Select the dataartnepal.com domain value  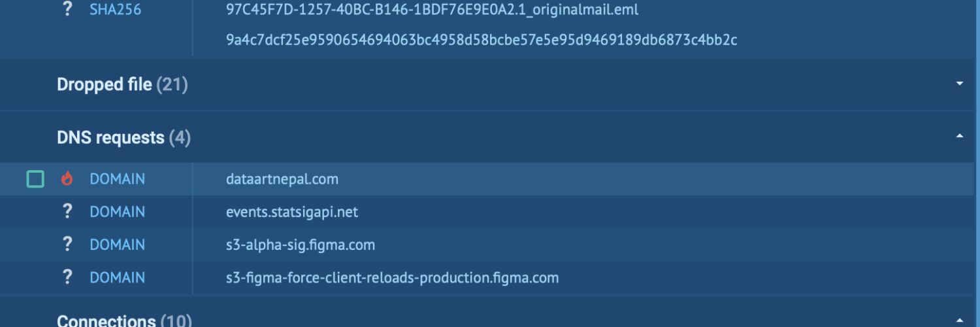tap(282, 179)
